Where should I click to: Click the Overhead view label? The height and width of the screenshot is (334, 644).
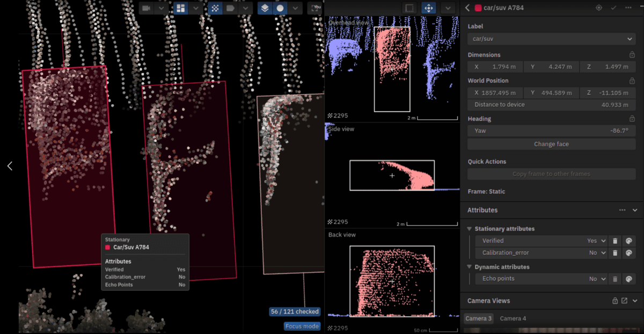point(349,23)
